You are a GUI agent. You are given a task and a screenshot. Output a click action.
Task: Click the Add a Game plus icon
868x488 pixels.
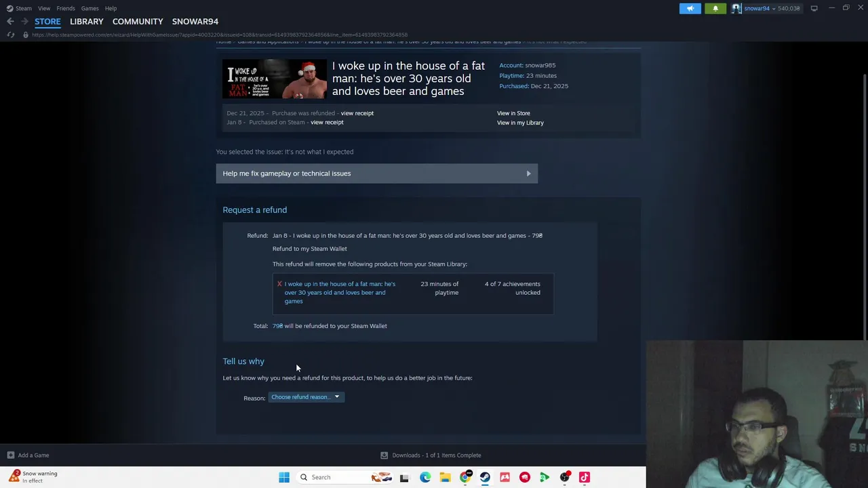coord(10,455)
